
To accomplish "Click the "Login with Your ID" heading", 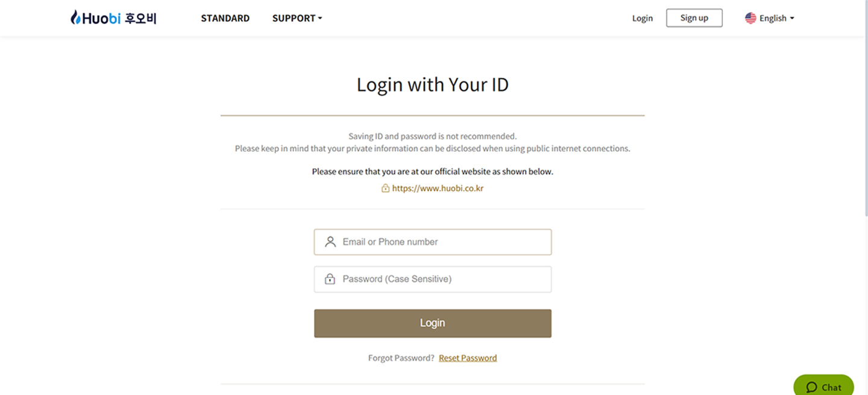I will coord(432,84).
